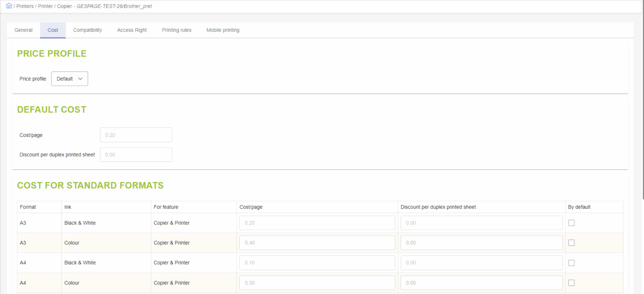
Task: Enable By default for A3 Colour
Action: (571, 243)
